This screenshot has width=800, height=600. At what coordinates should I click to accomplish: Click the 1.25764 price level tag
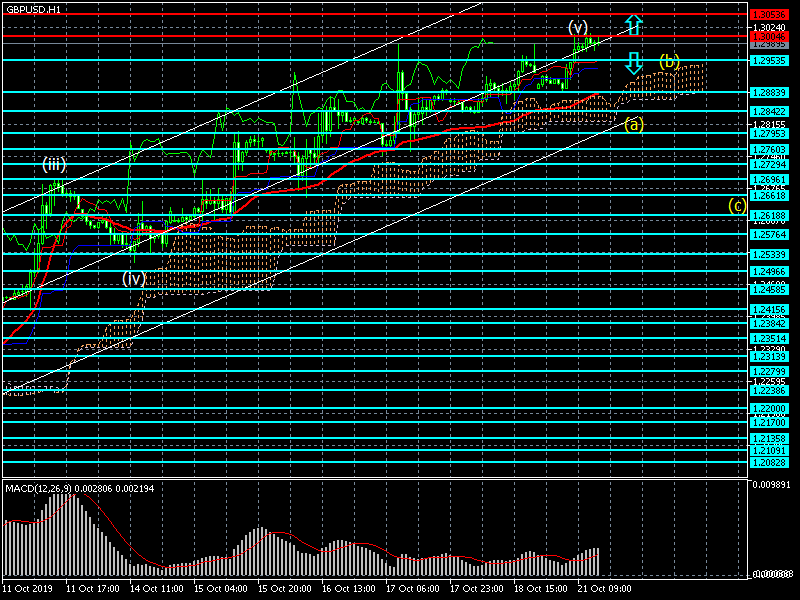tap(770, 235)
